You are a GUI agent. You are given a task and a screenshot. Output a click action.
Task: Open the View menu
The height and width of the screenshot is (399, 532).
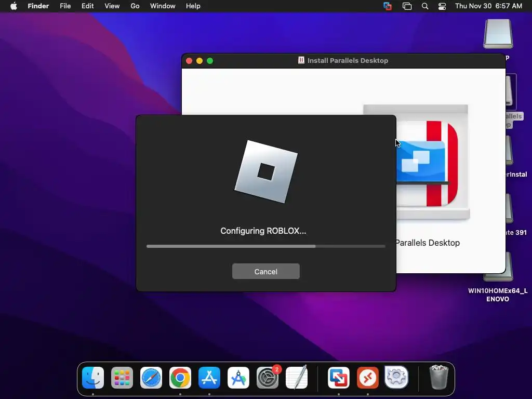(x=112, y=6)
